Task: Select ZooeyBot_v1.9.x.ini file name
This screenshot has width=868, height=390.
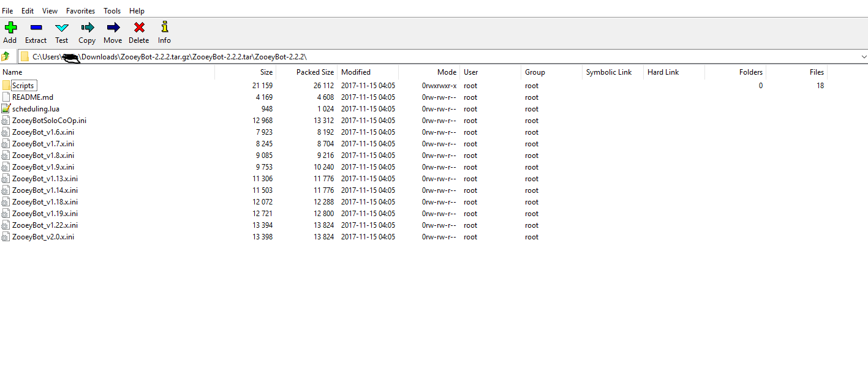Action: (x=43, y=167)
